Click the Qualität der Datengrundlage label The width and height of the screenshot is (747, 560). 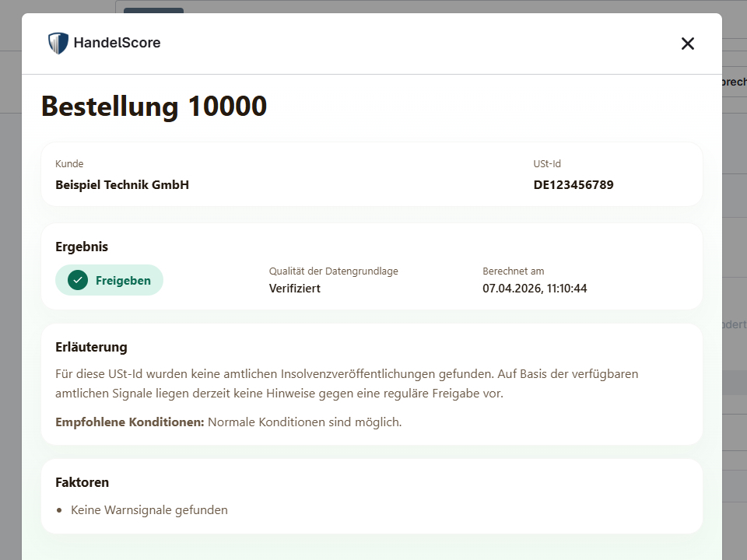tap(334, 271)
